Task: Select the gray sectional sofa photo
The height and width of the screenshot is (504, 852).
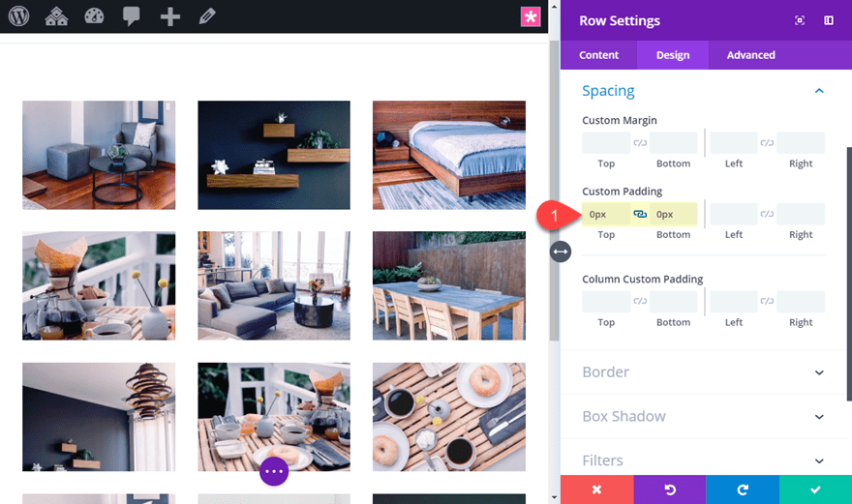Action: [x=274, y=285]
